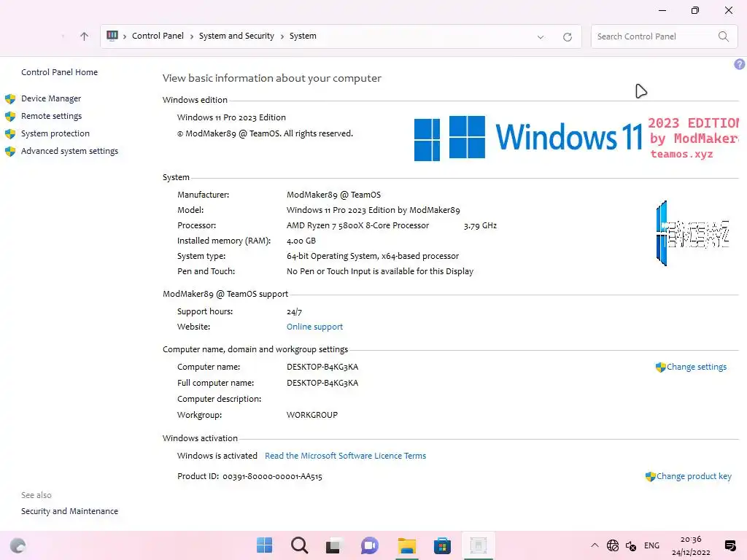Click the Control Panel icon in address bar
This screenshot has width=747, height=560.
(112, 36)
